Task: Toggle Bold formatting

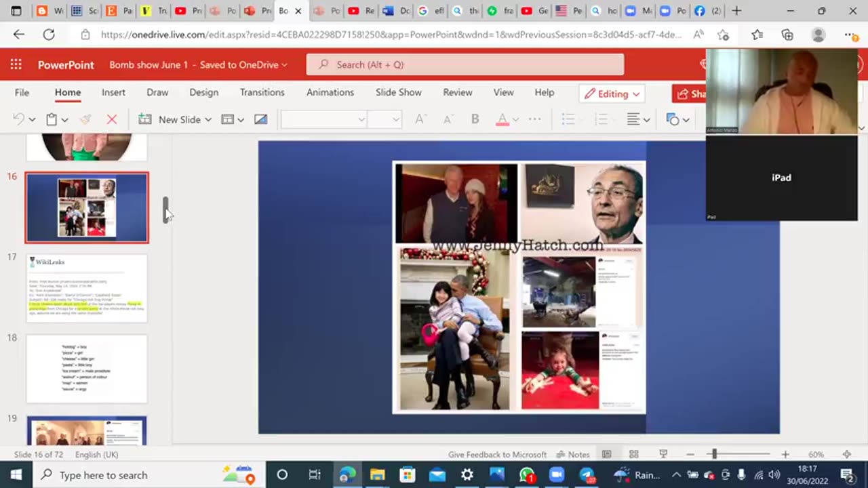Action: 475,119
